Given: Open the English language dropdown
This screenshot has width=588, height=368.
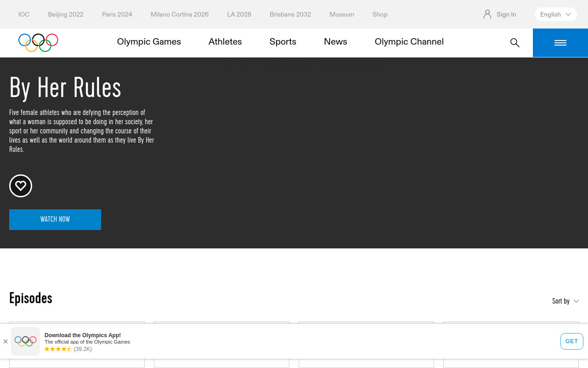Looking at the screenshot, I should [556, 14].
